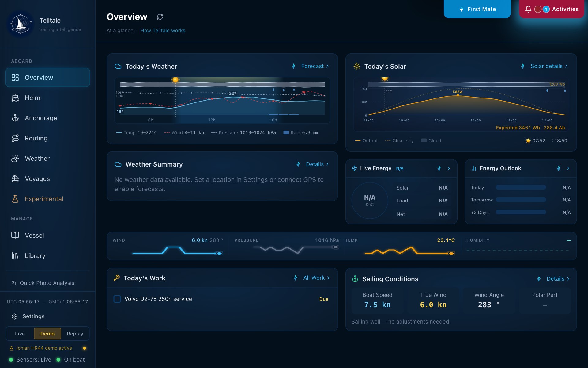Go to Helm in the sidebar
588x368 pixels.
click(47, 98)
